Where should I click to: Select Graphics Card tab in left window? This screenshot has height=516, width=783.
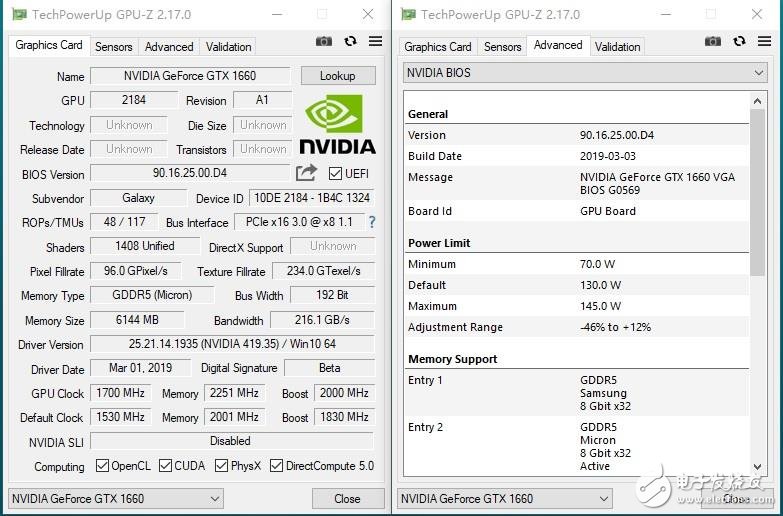click(49, 45)
